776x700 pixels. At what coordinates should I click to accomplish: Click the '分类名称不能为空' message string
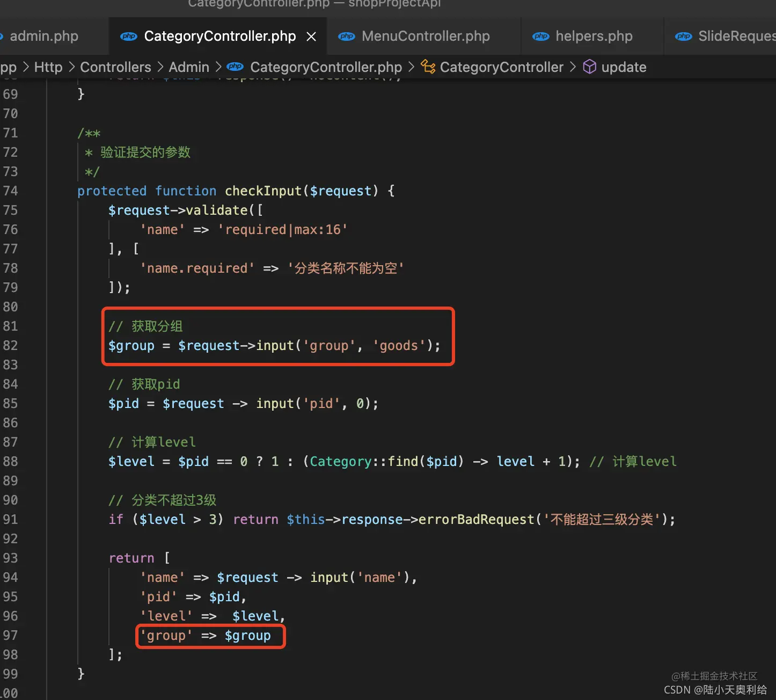(346, 268)
